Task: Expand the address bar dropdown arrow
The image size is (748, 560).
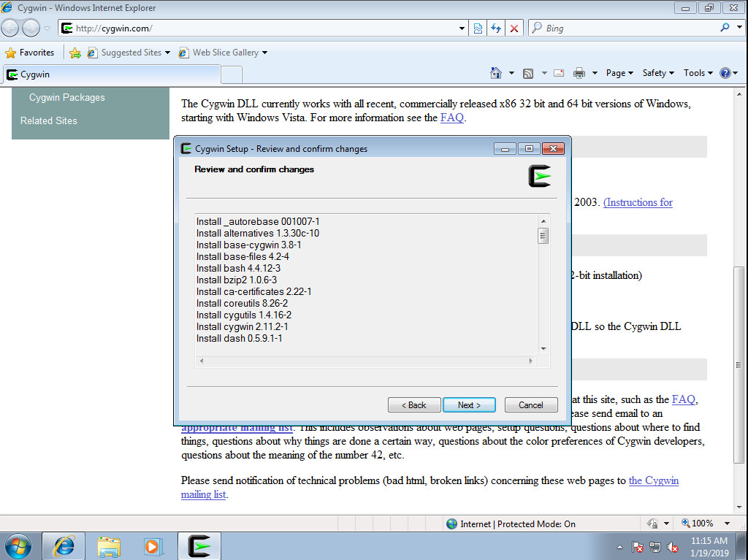Action: [462, 28]
